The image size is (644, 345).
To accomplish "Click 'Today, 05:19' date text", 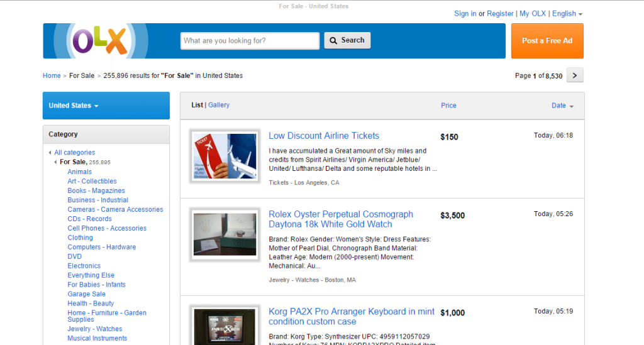I will coord(553,311).
